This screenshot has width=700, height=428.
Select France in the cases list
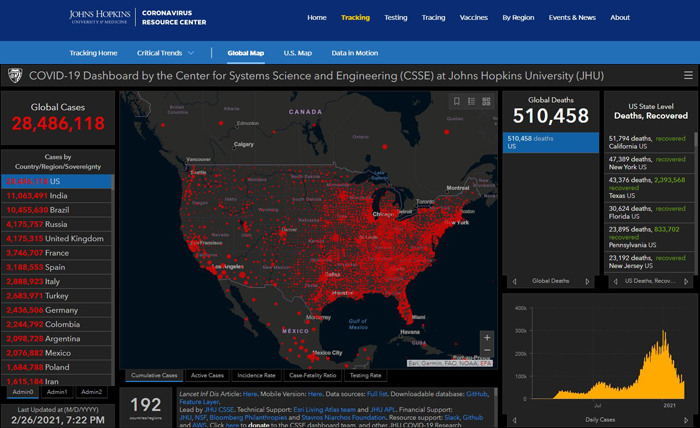click(56, 253)
